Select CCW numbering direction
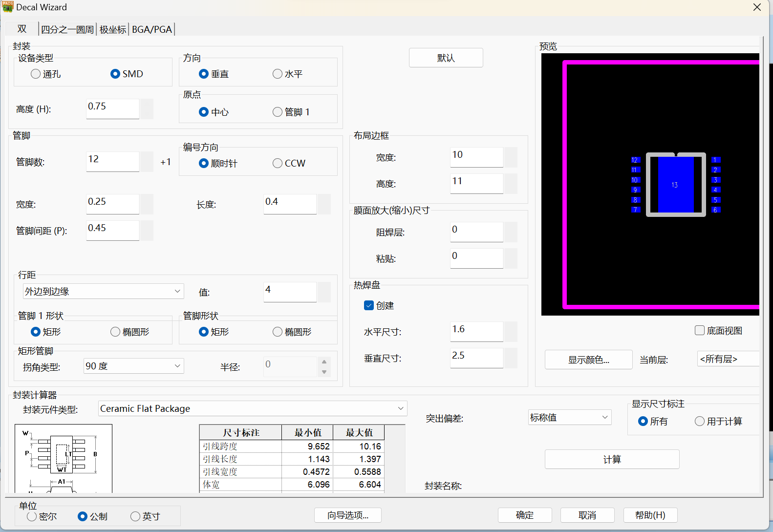Image resolution: width=773 pixels, height=532 pixels. (289, 163)
